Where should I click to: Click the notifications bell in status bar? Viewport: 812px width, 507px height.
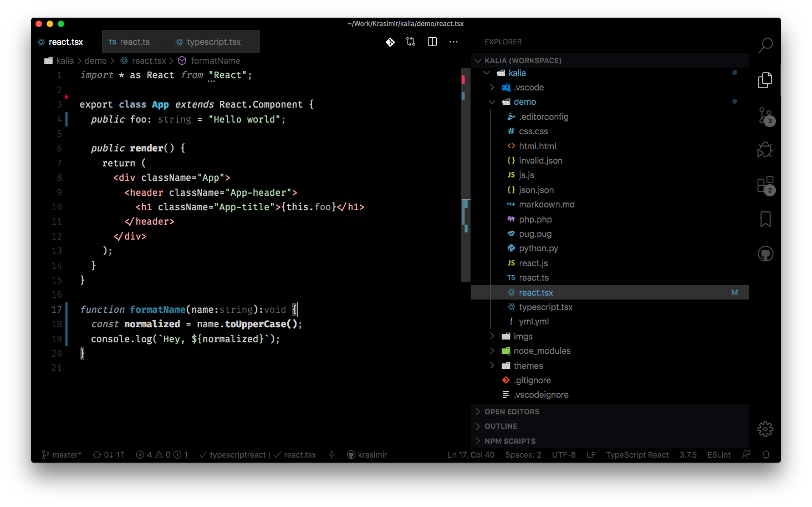[x=765, y=455]
